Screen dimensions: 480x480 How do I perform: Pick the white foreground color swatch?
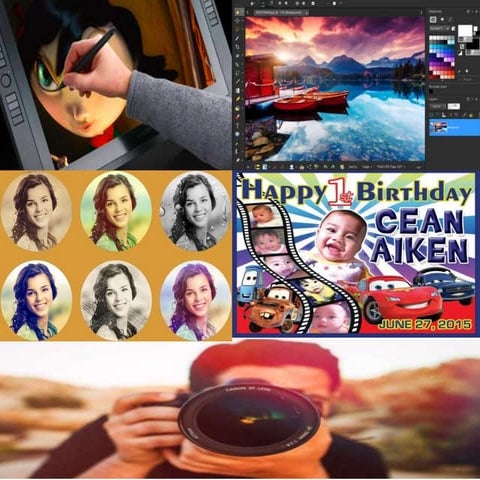coord(465,31)
